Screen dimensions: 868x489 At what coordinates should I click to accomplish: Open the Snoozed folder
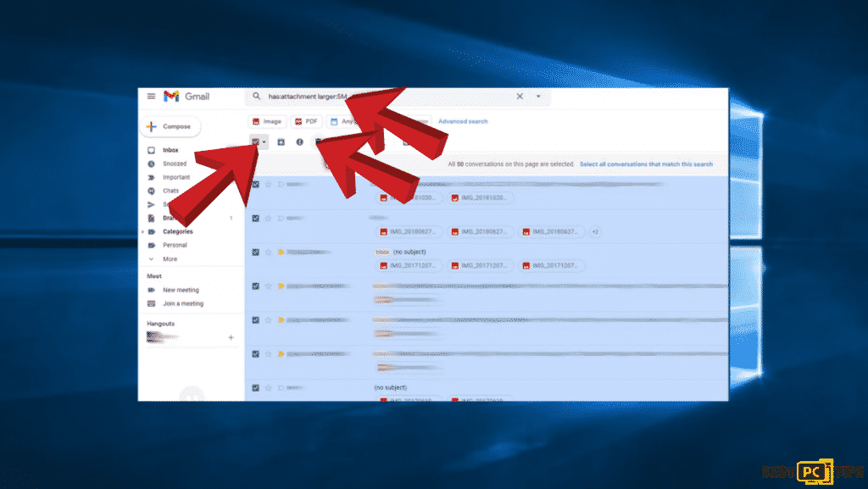click(175, 164)
